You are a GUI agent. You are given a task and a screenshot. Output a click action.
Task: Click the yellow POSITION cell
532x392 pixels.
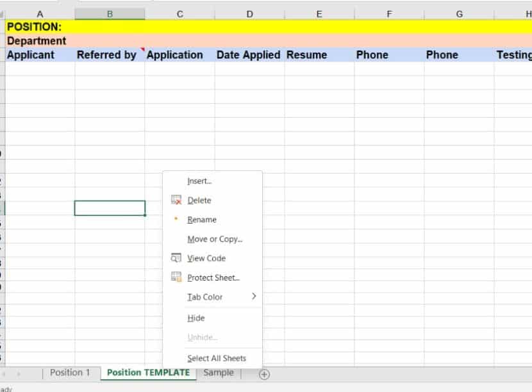(38, 26)
